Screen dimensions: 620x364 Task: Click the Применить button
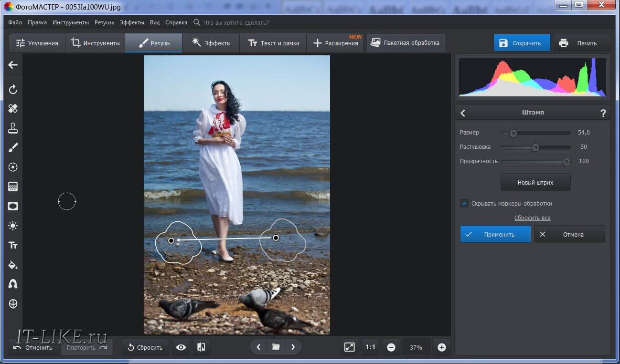pos(495,234)
